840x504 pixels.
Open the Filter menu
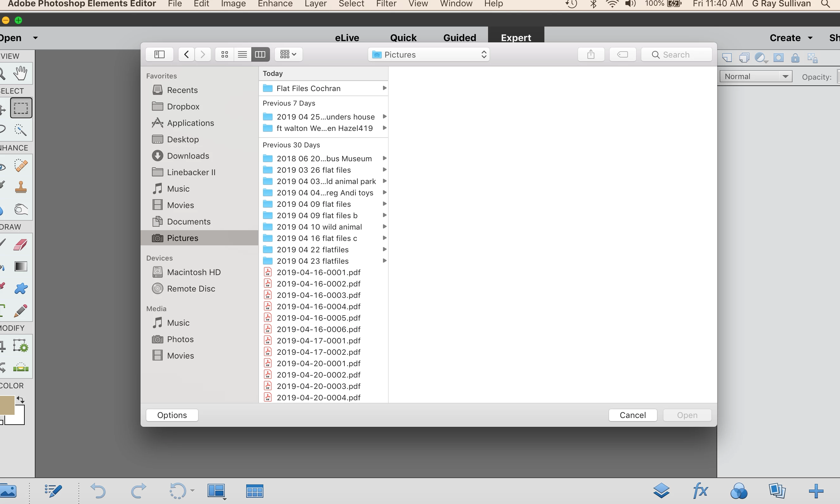coord(386,4)
